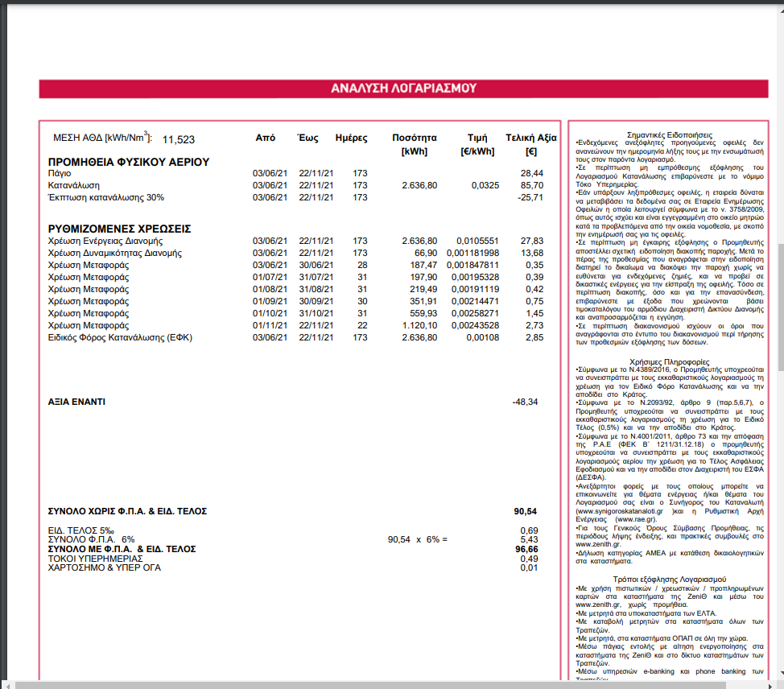
Task: Click the ΑΝΑΛΥΣΗ ΛΟΓΑΡΙΑΣΜΟΥ red header banner
Action: pos(403,89)
